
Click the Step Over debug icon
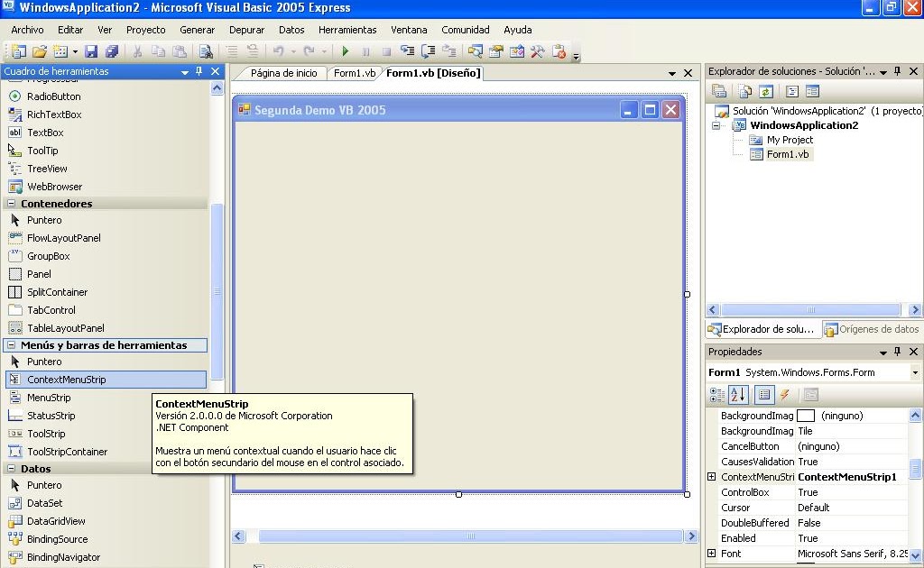(429, 51)
